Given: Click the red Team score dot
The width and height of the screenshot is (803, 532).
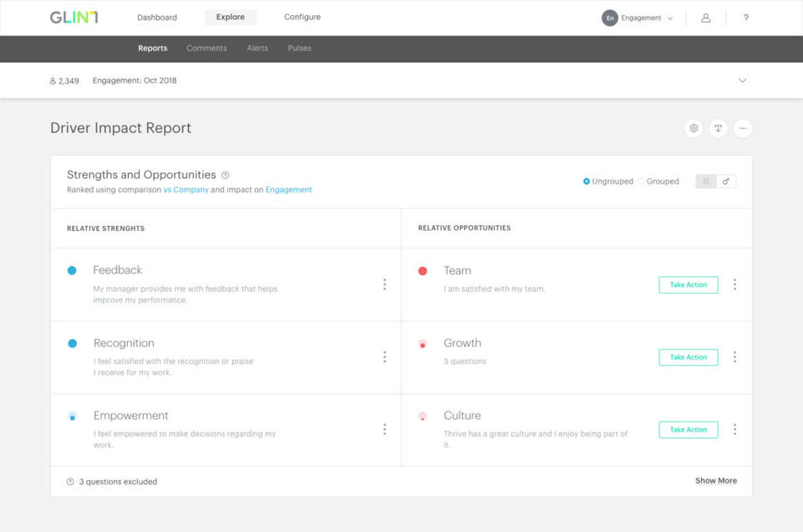Looking at the screenshot, I should 422,271.
